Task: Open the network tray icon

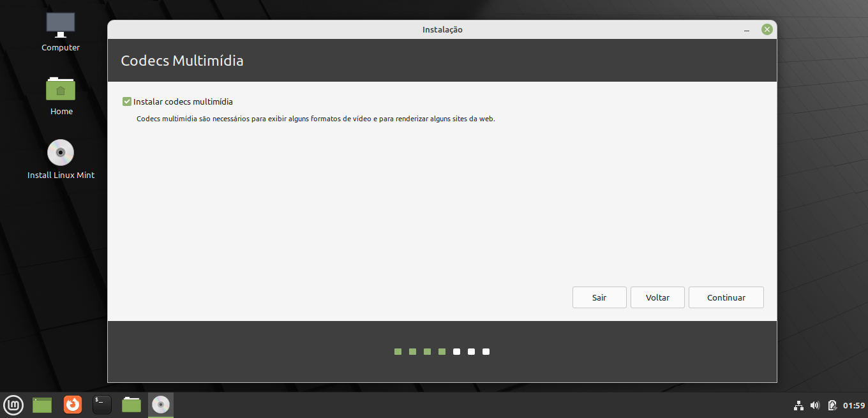Action: pyautogui.click(x=798, y=405)
